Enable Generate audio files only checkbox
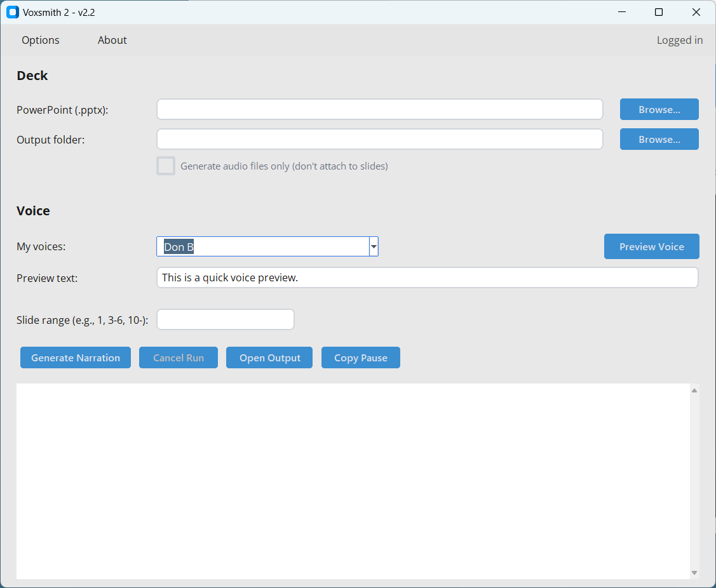 166,166
